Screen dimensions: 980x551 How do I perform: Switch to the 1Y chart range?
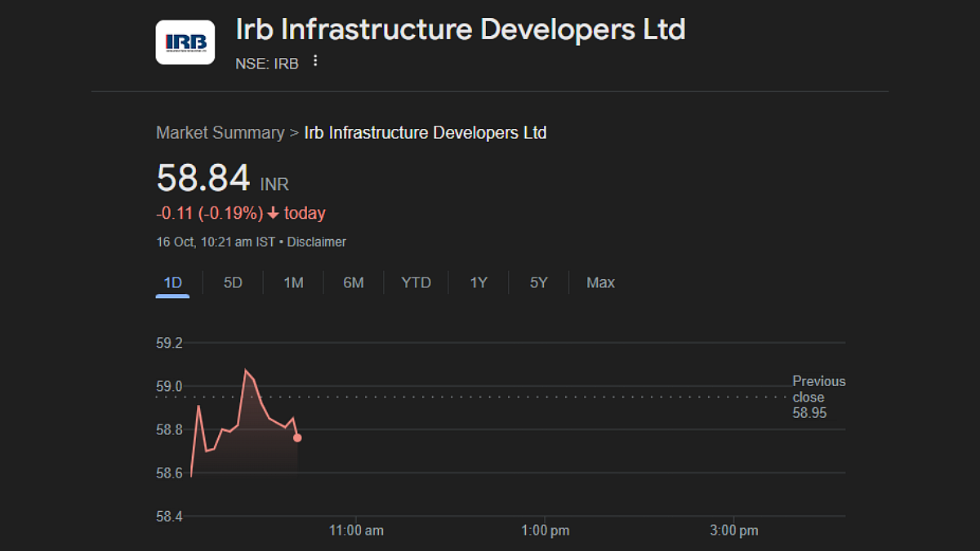(x=479, y=282)
